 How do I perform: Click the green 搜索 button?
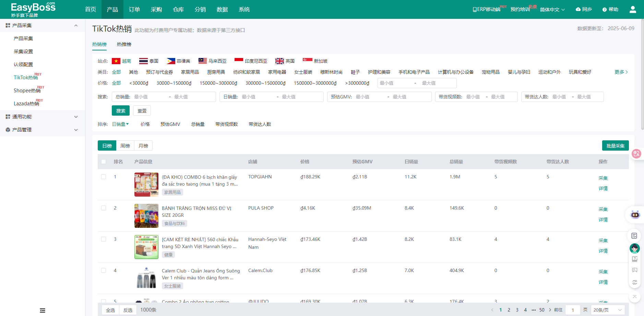click(121, 110)
